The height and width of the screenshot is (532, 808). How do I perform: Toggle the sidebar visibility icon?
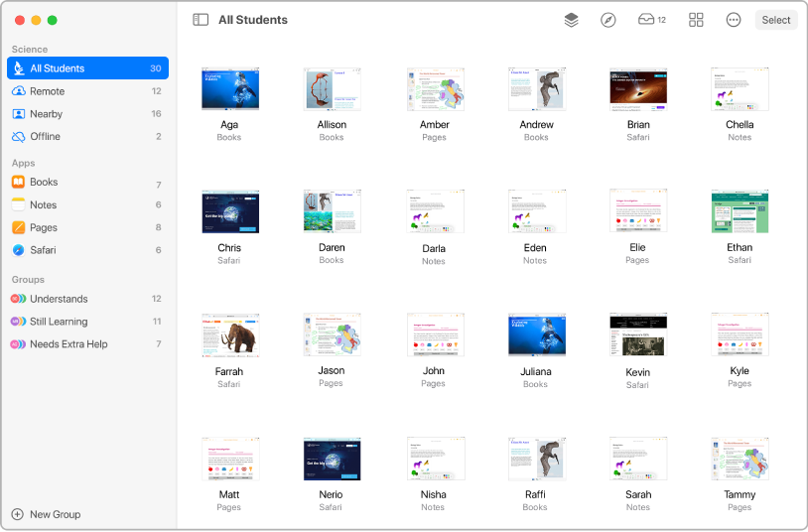(201, 20)
